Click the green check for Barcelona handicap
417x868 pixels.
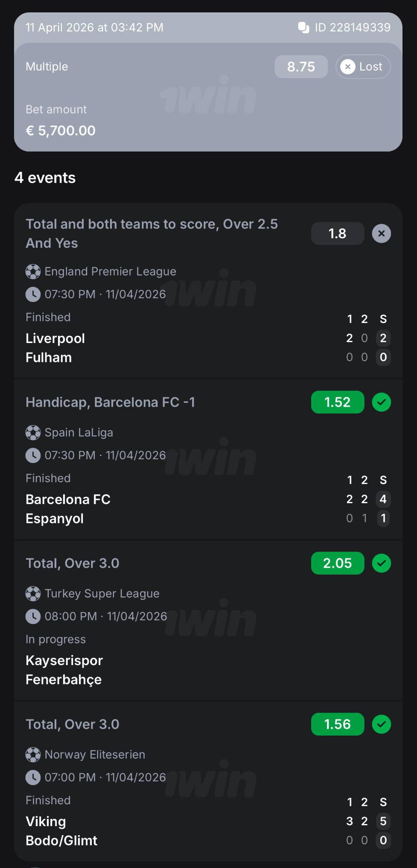(x=381, y=402)
